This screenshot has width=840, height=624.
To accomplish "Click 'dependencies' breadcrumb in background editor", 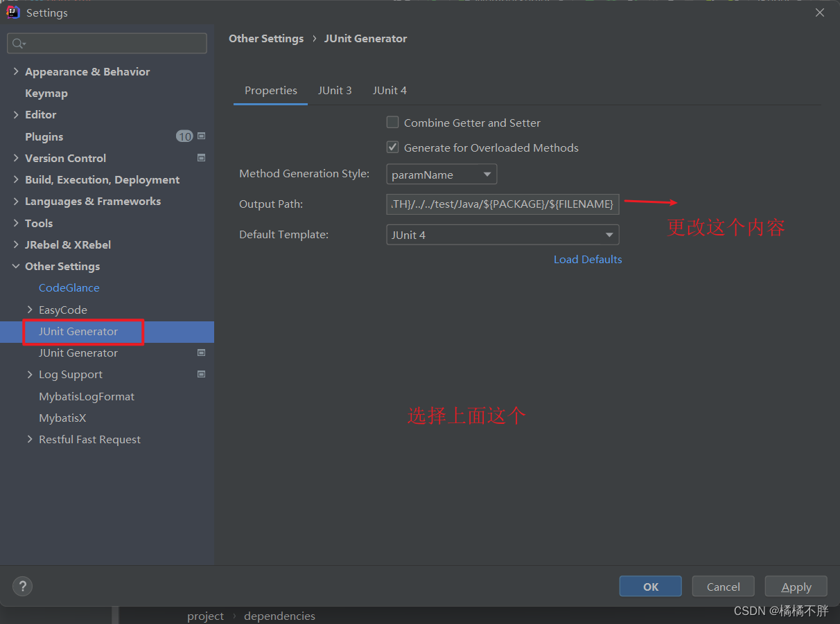I will click(279, 616).
